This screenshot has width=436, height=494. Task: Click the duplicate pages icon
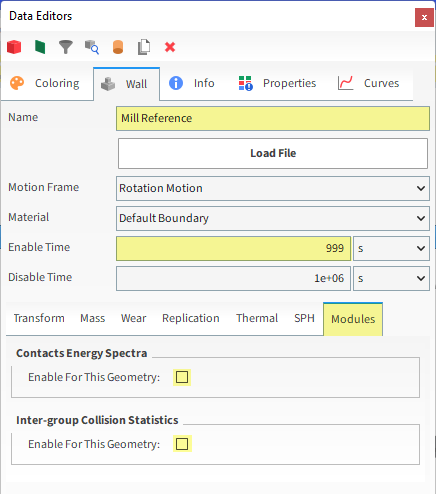pyautogui.click(x=144, y=47)
